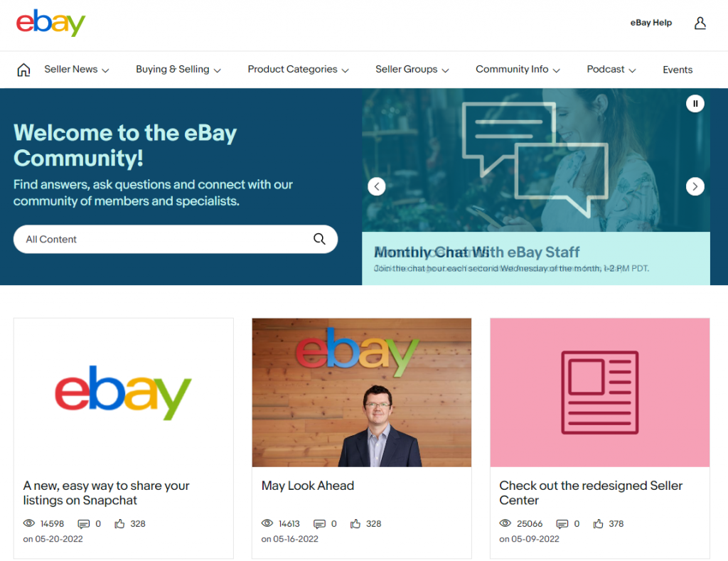
Task: Open Product Categories dropdown
Action: tap(298, 69)
